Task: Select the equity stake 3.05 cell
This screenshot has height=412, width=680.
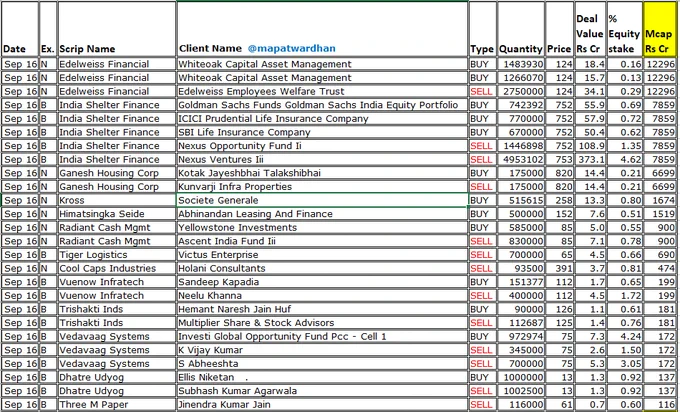Action: click(624, 364)
